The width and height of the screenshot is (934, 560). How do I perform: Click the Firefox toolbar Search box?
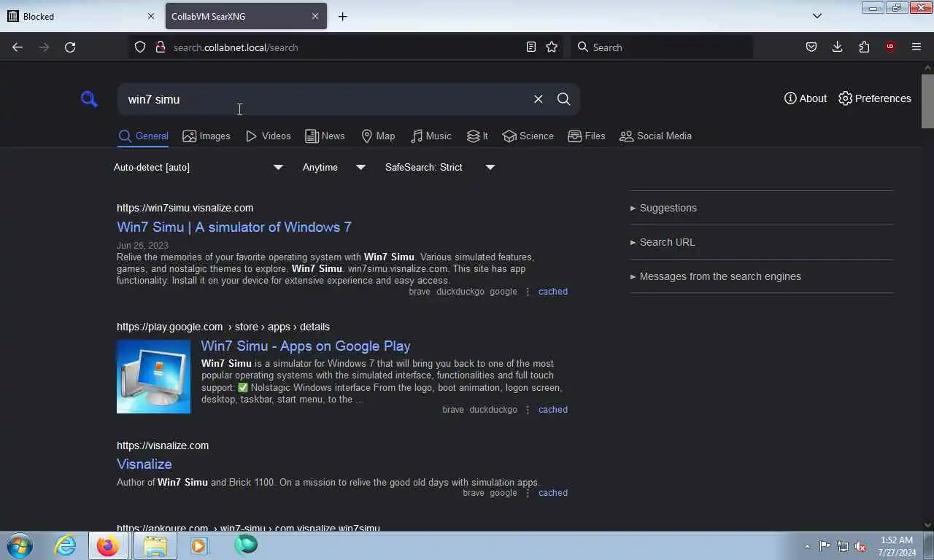click(661, 47)
